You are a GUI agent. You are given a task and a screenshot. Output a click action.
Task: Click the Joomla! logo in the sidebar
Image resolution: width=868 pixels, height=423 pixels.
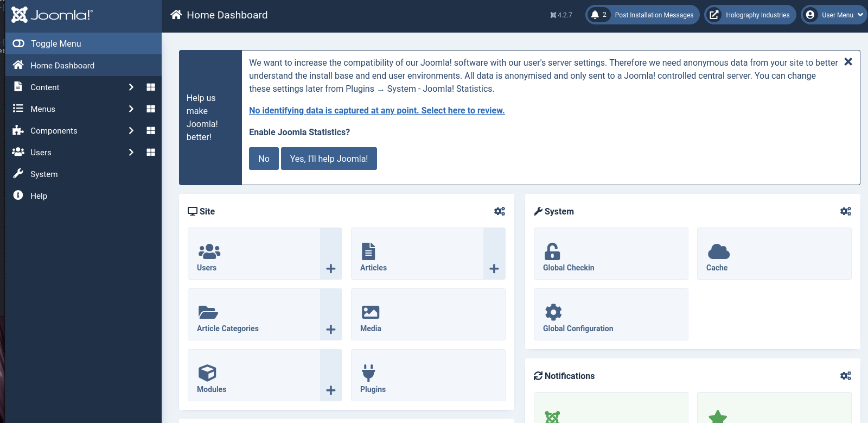point(52,15)
